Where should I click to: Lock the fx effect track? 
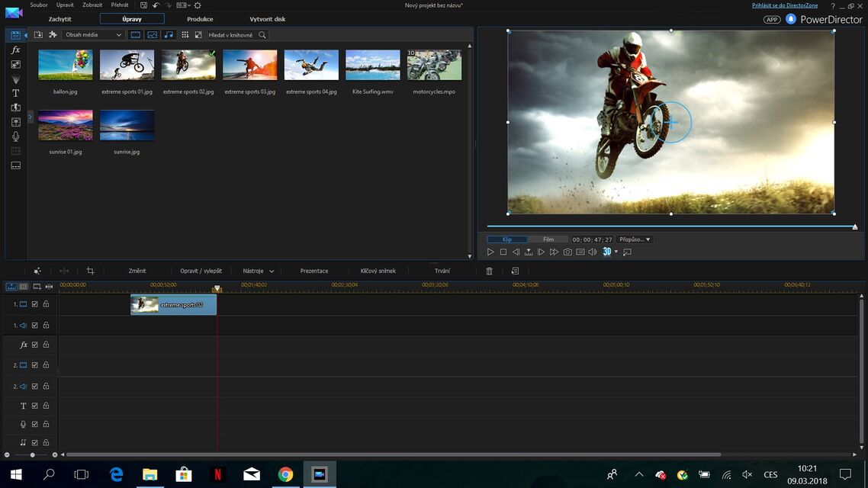click(x=46, y=345)
